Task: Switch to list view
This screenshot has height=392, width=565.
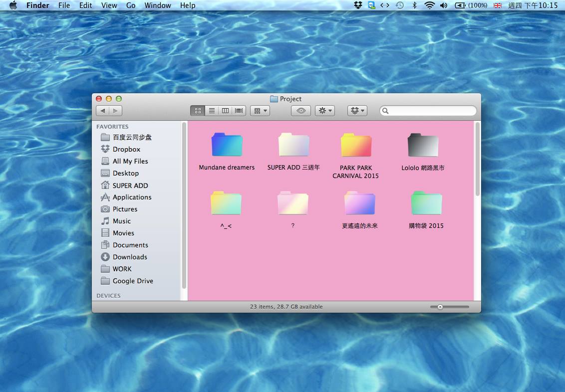Action: tap(212, 111)
